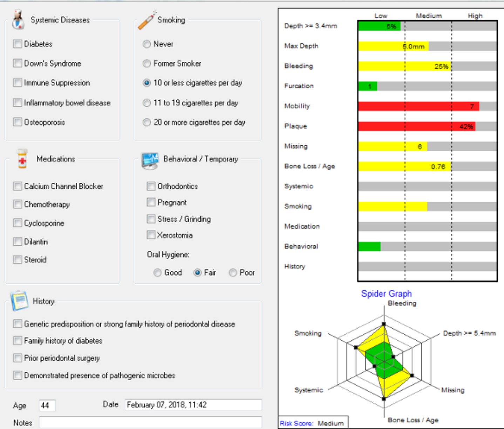
Task: Click the Medications pill bottle icon
Action: coord(22,159)
